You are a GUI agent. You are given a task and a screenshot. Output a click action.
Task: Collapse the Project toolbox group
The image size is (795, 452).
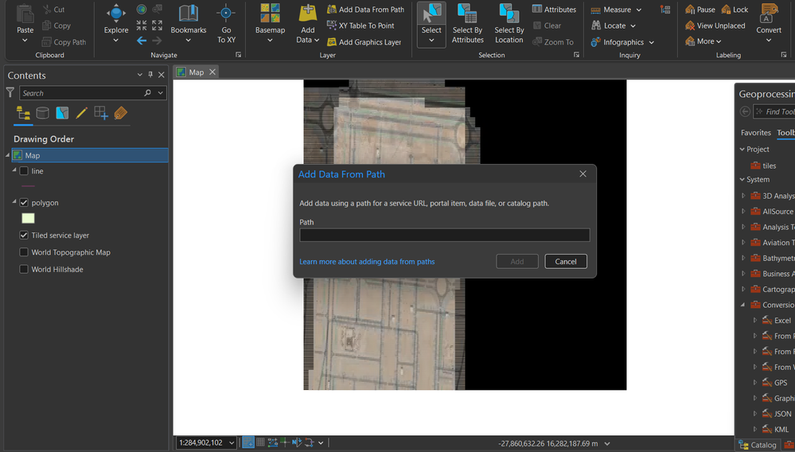pyautogui.click(x=742, y=149)
